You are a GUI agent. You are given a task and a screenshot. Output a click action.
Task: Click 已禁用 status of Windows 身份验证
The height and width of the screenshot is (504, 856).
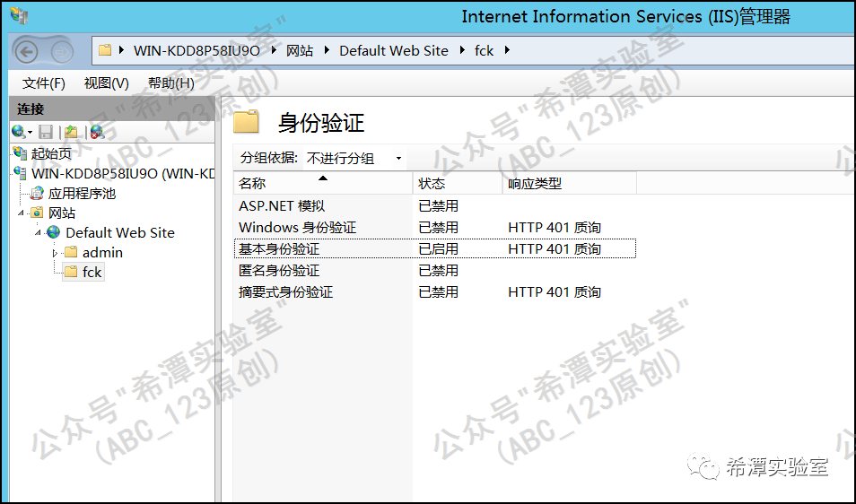coord(439,228)
